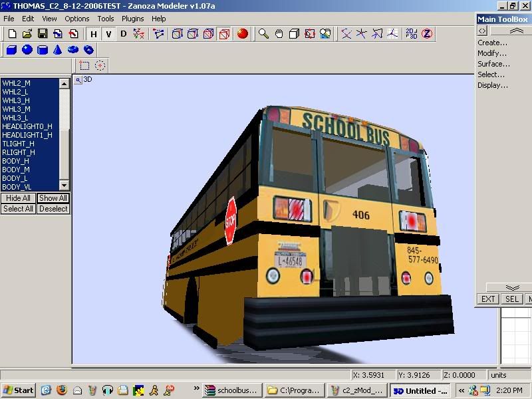532x399 pixels.
Task: Toggle the H axis constraint button
Action: point(94,34)
